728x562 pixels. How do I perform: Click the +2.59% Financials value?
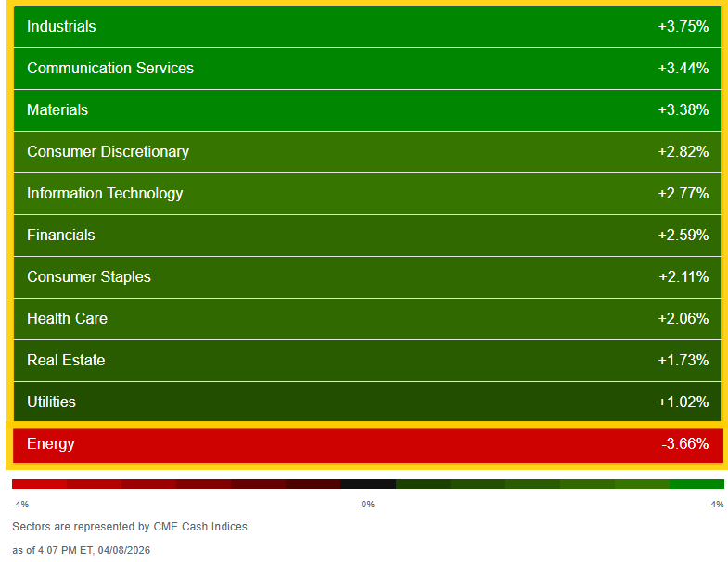point(683,235)
